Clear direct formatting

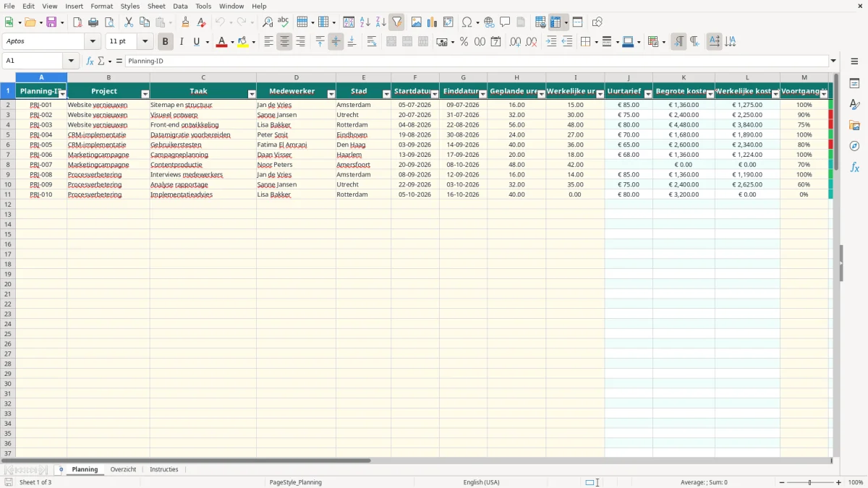pyautogui.click(x=201, y=22)
